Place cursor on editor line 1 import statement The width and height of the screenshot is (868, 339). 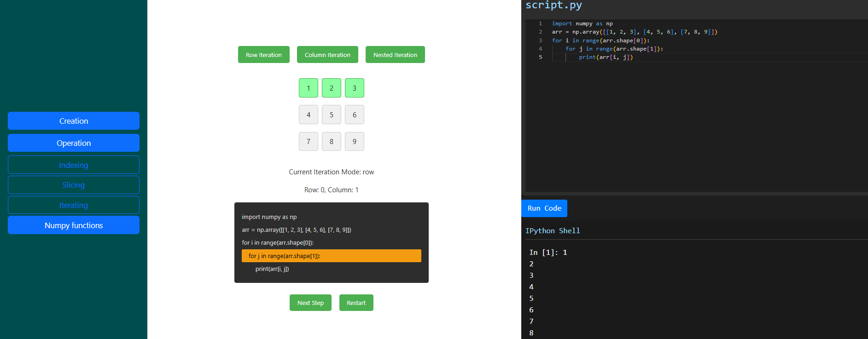tap(583, 23)
